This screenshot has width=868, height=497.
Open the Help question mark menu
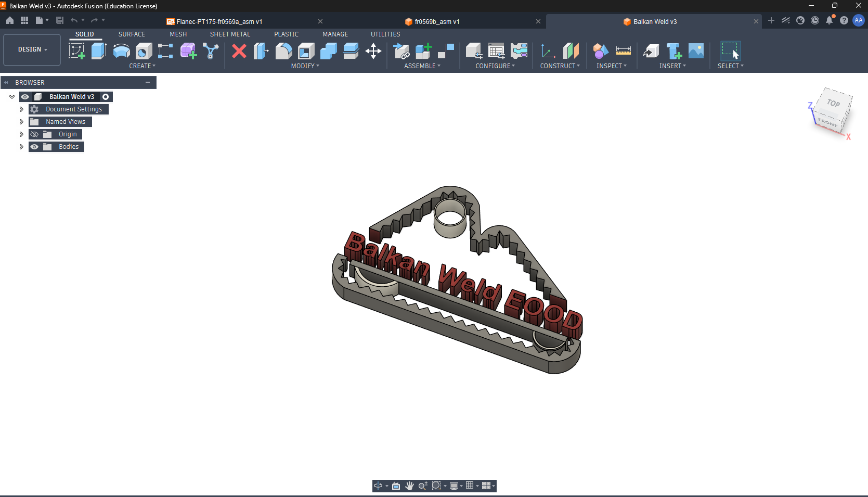[x=844, y=20]
